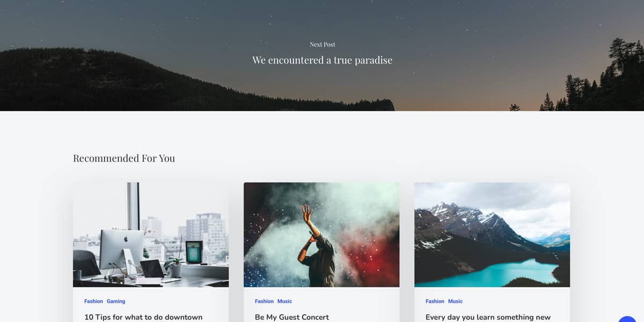
Task: Click the 'Recommended For You' heading
Action: 124,158
